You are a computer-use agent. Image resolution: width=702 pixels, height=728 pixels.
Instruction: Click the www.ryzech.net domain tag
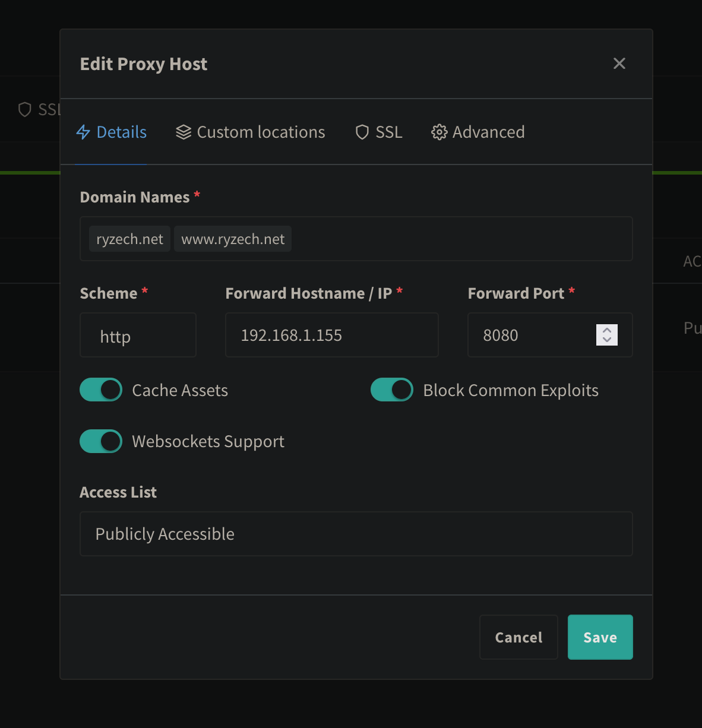[x=233, y=239]
